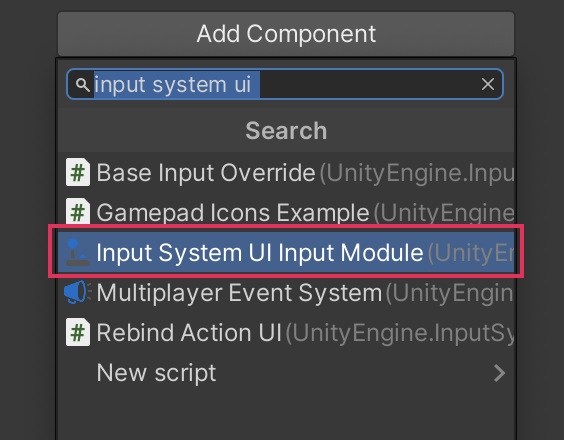
Task: Click the UnityEngine.InputSystem text of Rebind Action UI
Action: [400, 333]
